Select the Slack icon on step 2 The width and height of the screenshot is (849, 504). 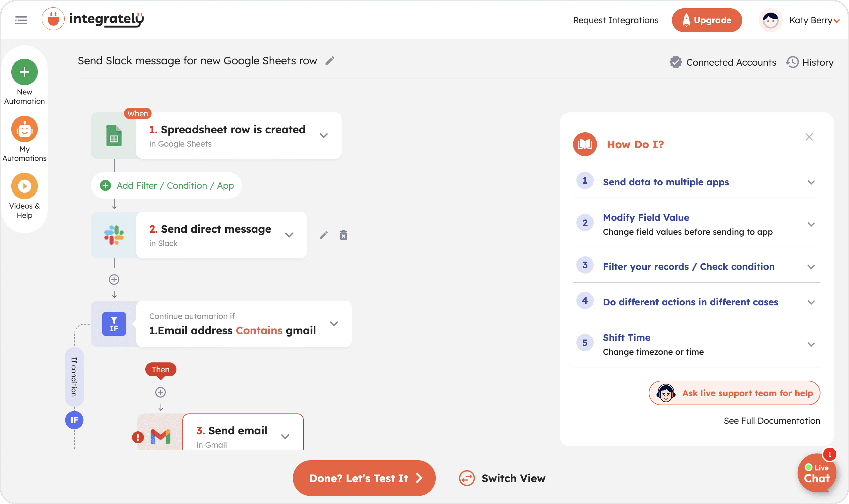(114, 235)
